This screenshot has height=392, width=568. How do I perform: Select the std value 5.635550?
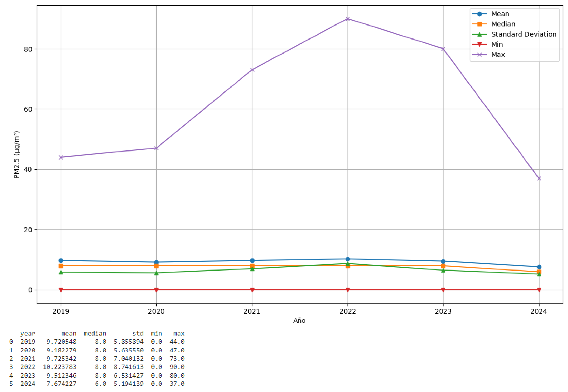click(129, 350)
